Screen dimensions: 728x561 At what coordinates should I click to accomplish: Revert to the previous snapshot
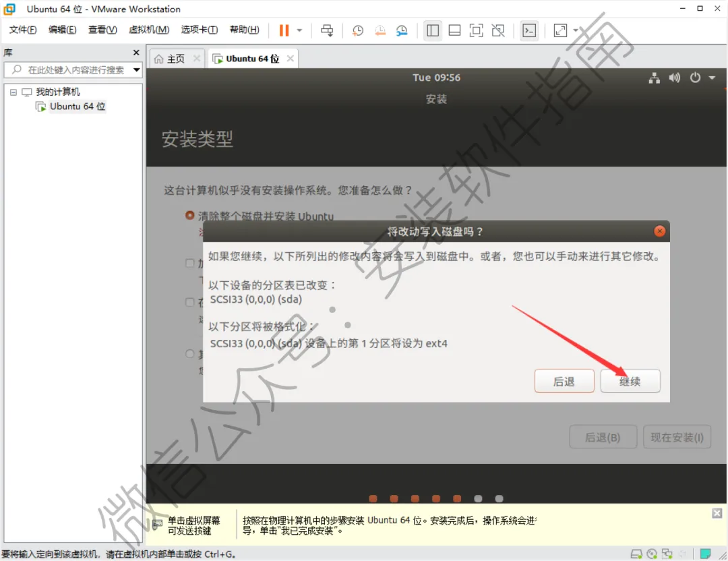click(380, 30)
